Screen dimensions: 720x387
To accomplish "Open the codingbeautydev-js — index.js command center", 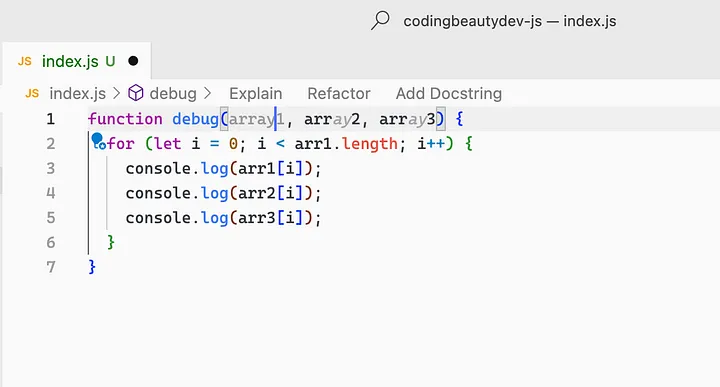I will pyautogui.click(x=510, y=21).
